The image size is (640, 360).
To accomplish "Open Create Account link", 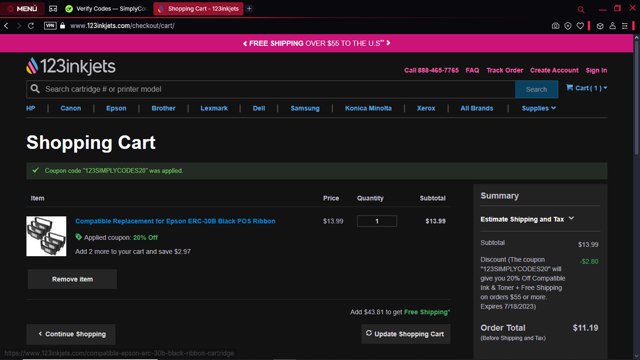I will coord(554,70).
